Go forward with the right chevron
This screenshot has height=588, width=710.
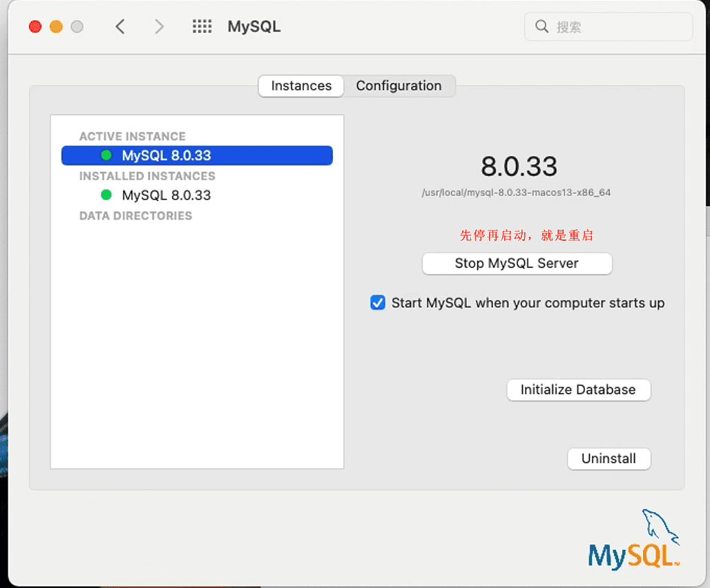click(x=159, y=27)
